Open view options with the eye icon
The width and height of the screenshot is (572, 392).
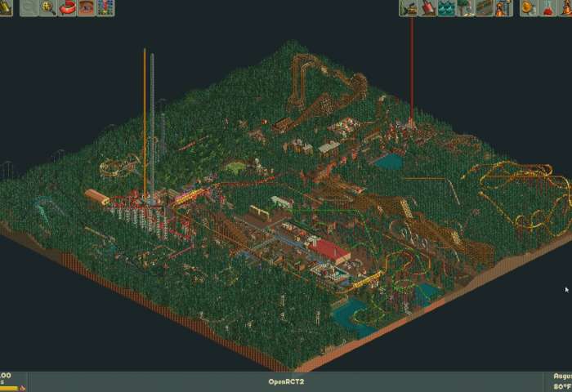tap(87, 7)
